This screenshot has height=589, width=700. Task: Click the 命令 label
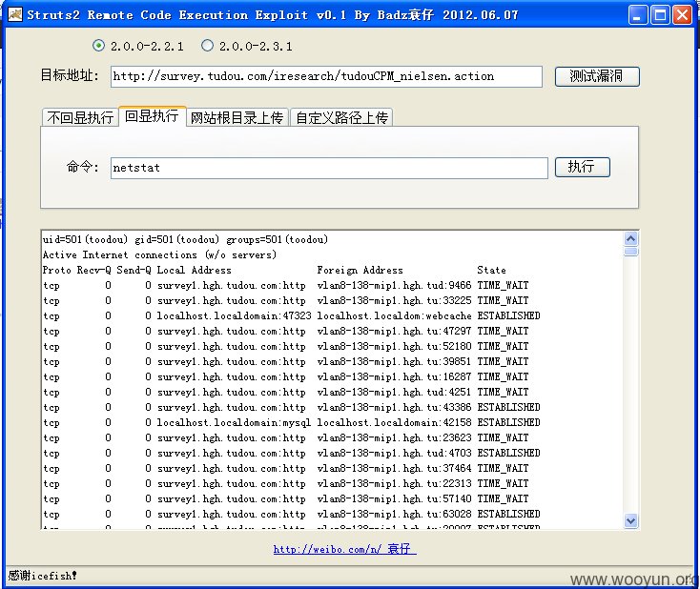point(82,167)
